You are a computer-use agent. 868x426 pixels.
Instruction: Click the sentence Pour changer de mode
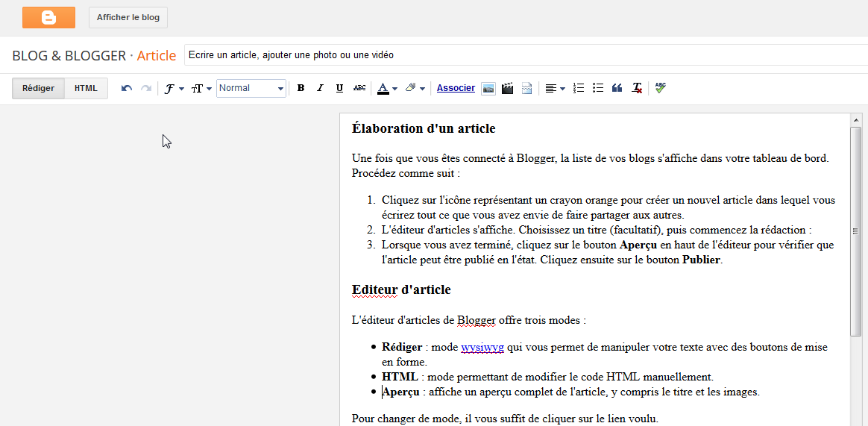coord(505,418)
